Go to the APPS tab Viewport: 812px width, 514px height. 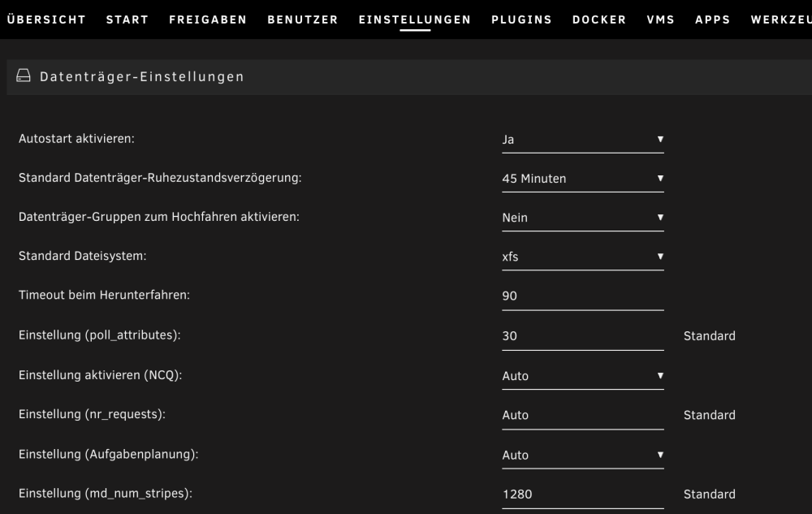tap(713, 19)
